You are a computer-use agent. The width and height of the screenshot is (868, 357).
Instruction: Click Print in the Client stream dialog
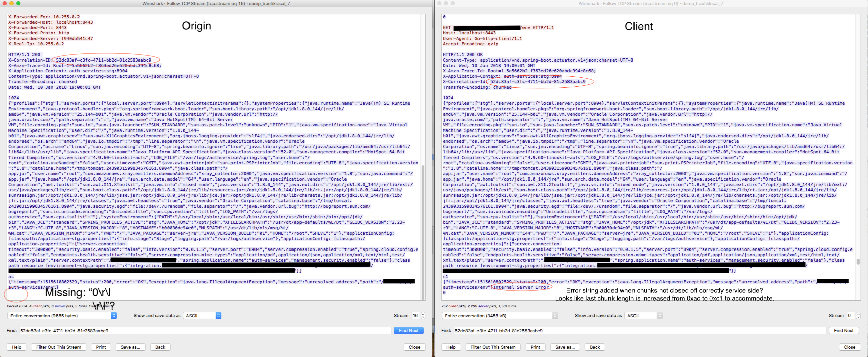pos(535,347)
